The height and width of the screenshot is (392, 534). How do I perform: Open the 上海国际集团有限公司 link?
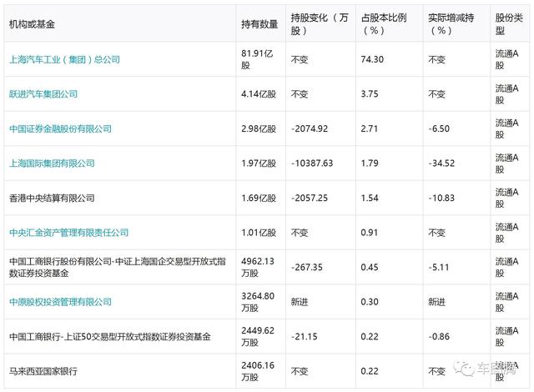[52, 163]
